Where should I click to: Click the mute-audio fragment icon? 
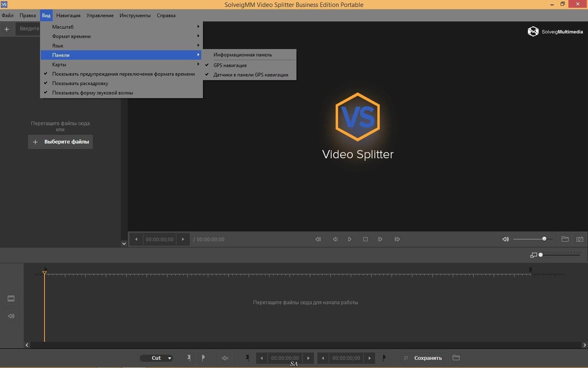225,358
